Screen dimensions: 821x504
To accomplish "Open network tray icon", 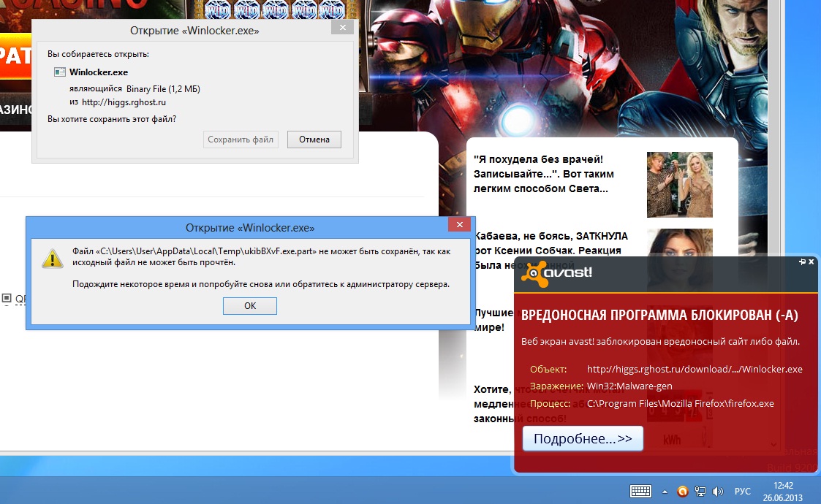I will 700,491.
